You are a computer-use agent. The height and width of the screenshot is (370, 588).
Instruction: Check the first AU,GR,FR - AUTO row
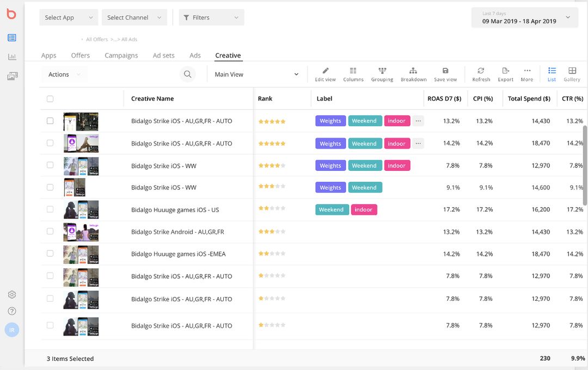(x=50, y=121)
